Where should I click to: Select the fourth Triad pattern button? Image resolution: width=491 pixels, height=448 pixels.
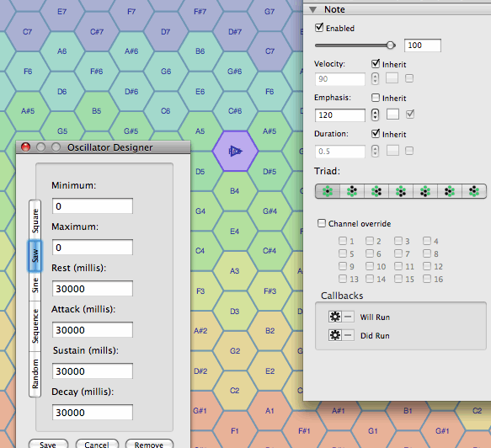(x=401, y=191)
